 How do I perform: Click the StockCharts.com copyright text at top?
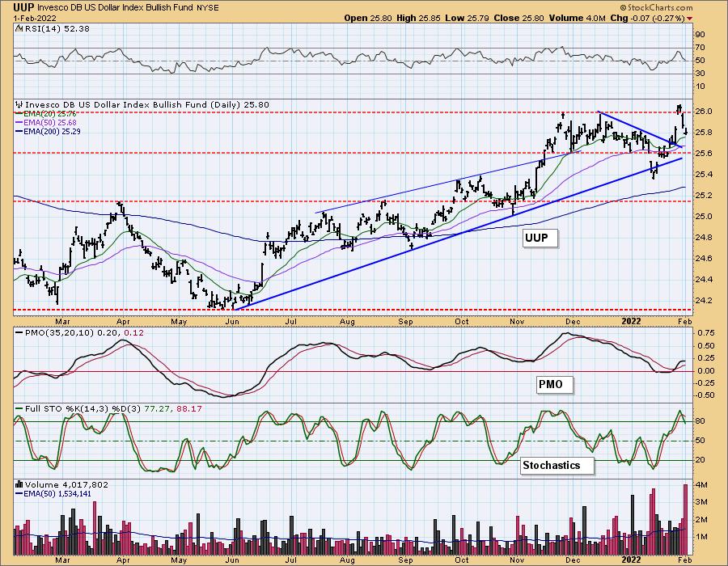pos(656,7)
